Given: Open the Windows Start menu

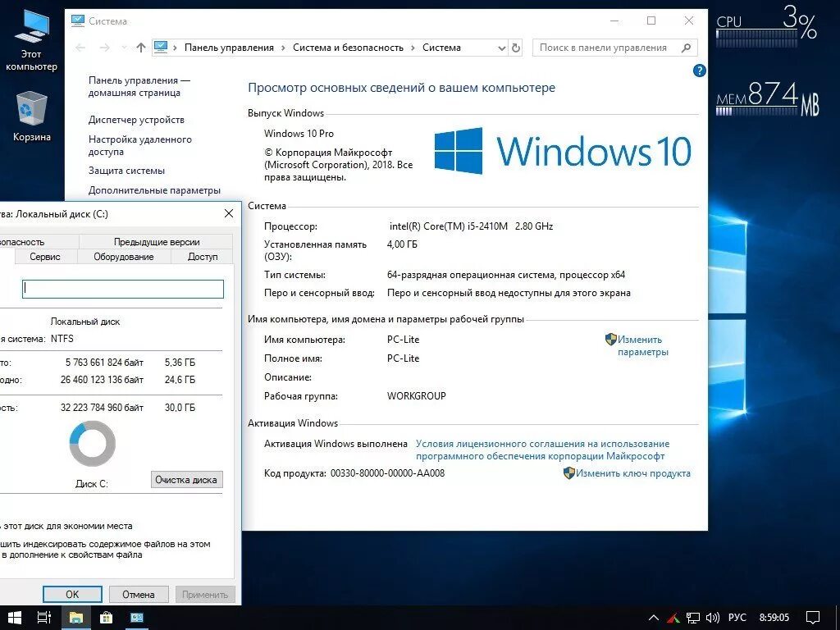Looking at the screenshot, I should click(x=15, y=618).
